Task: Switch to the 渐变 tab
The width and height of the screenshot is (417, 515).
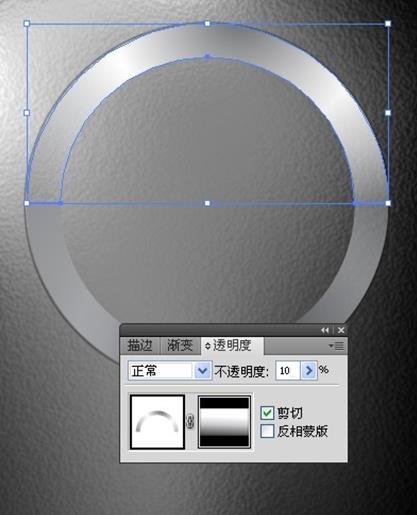Action: pyautogui.click(x=180, y=345)
